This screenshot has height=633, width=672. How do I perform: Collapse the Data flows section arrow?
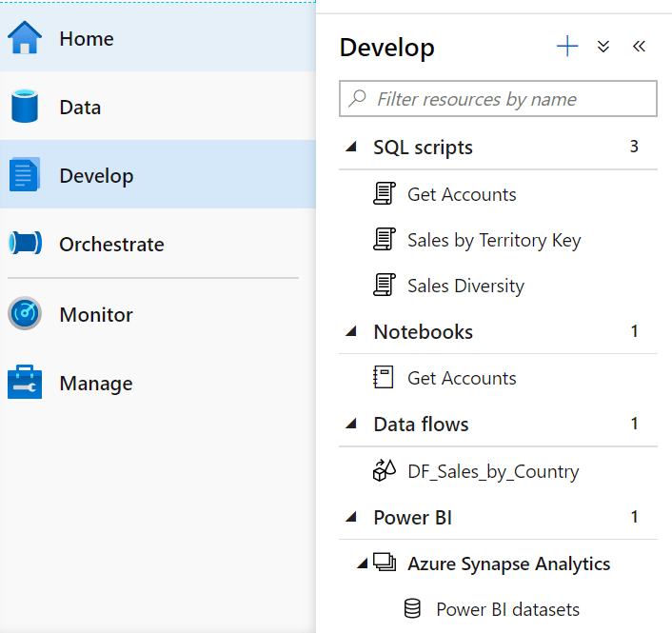[x=351, y=424]
